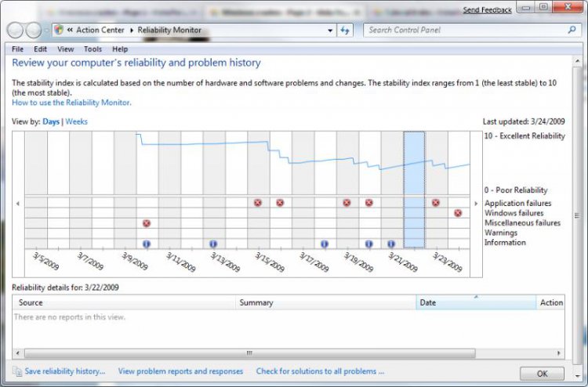Click the document icon beside Save reliability history
The height and width of the screenshot is (387, 588).
click(17, 371)
